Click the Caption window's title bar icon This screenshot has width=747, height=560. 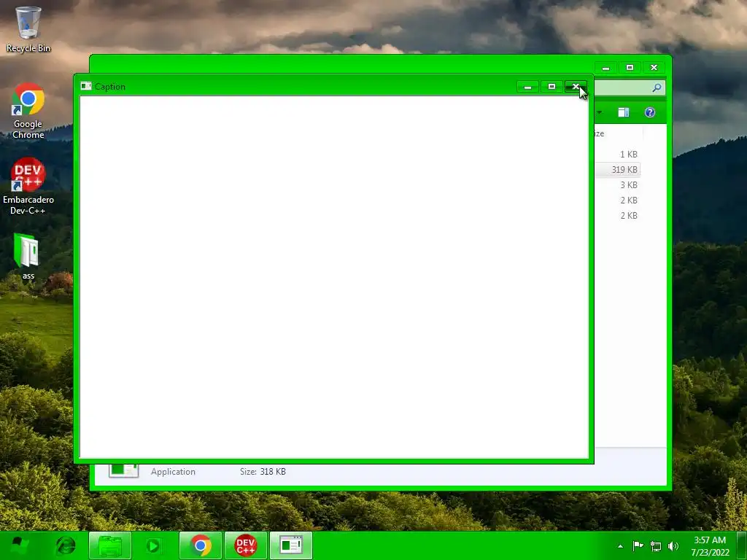[x=86, y=86]
